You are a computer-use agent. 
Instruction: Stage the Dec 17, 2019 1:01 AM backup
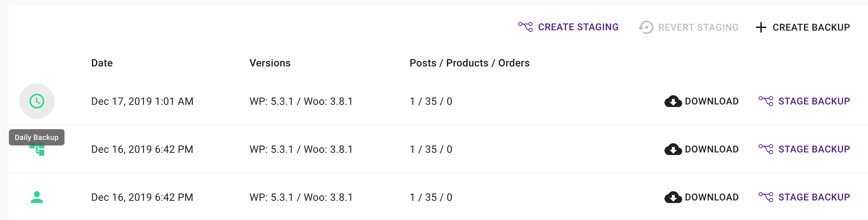click(804, 101)
